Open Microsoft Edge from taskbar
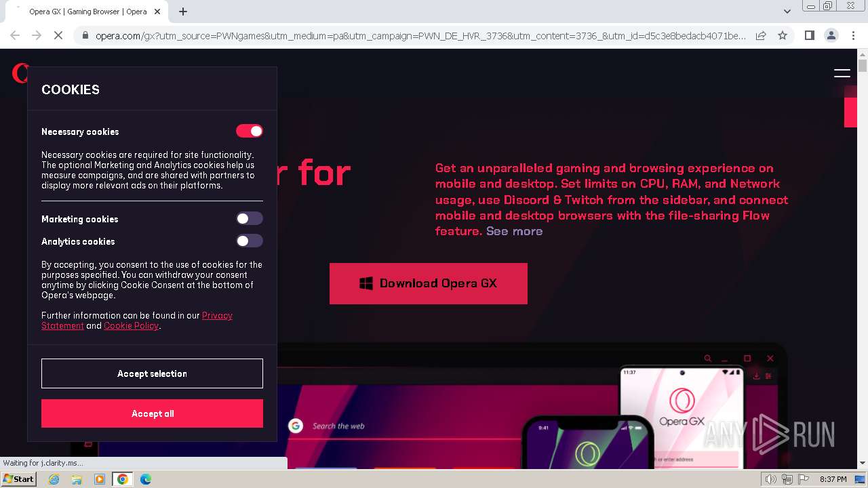 146,479
